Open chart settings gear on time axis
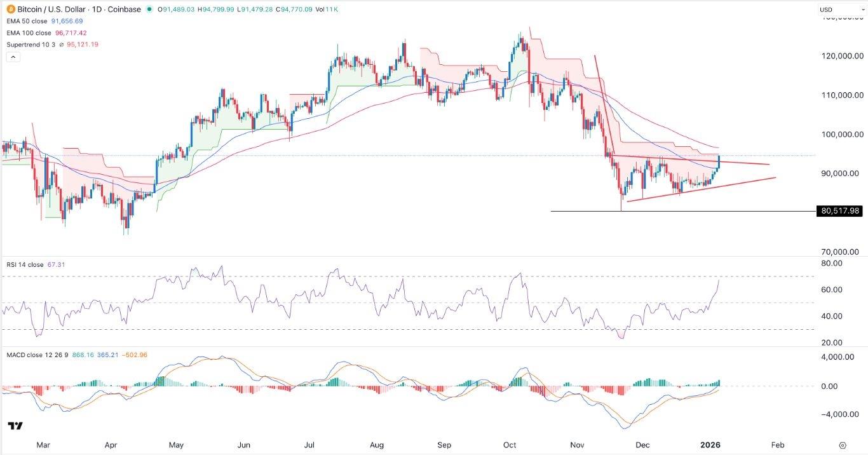Image resolution: width=868 pixels, height=455 pixels. [x=843, y=445]
